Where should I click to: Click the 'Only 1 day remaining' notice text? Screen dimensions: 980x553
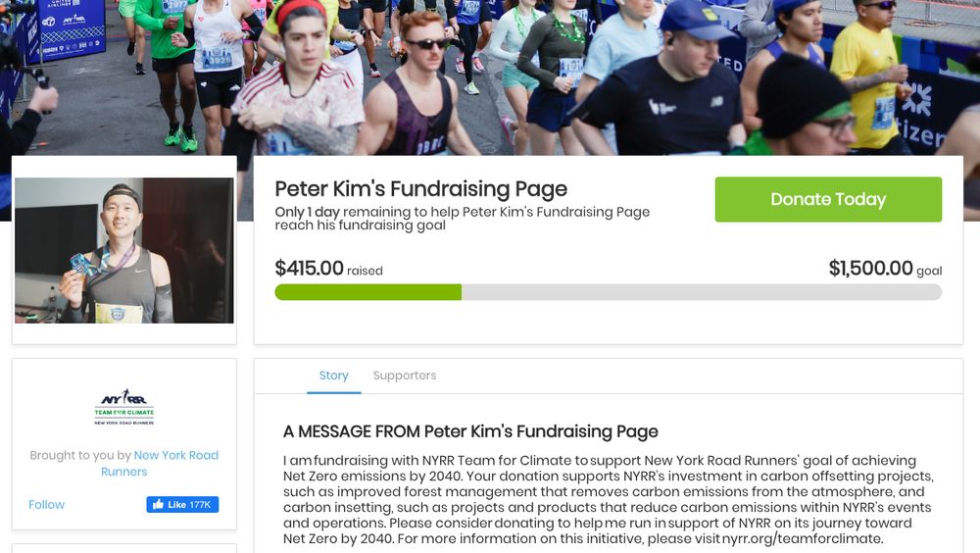tap(462, 219)
